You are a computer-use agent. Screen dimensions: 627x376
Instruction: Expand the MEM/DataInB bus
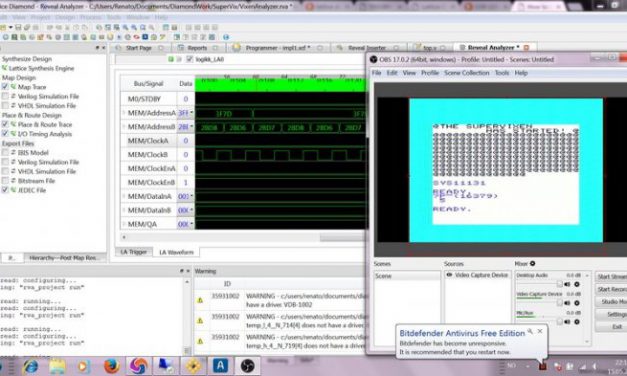point(124,210)
